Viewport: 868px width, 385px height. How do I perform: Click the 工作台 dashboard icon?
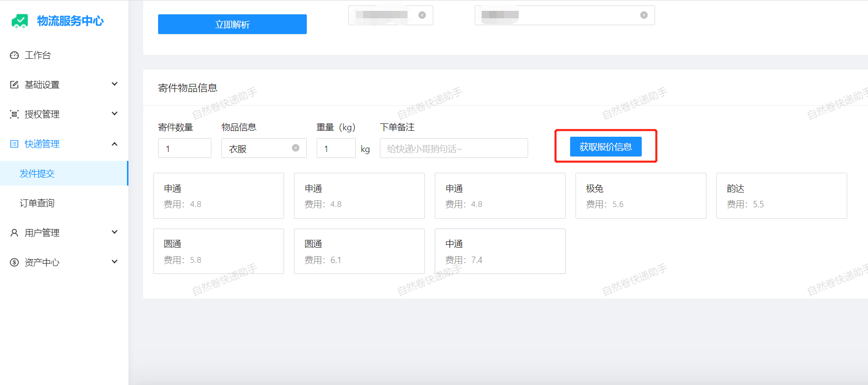click(14, 55)
